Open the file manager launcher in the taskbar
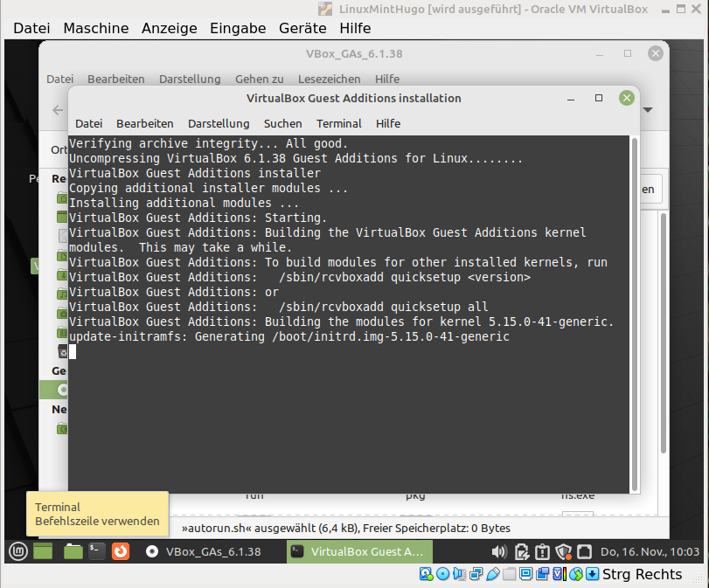 click(73, 551)
